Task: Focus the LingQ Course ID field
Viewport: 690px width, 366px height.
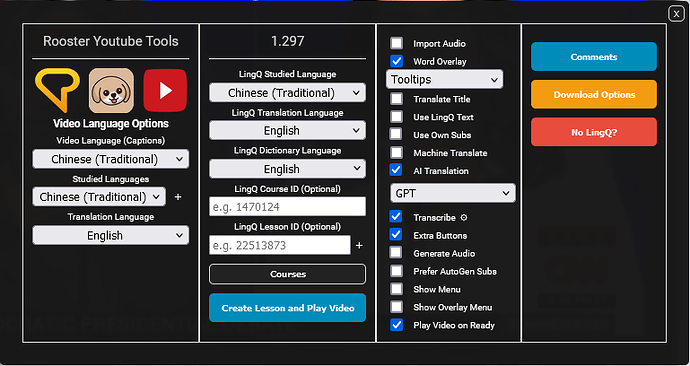Action: [287, 207]
